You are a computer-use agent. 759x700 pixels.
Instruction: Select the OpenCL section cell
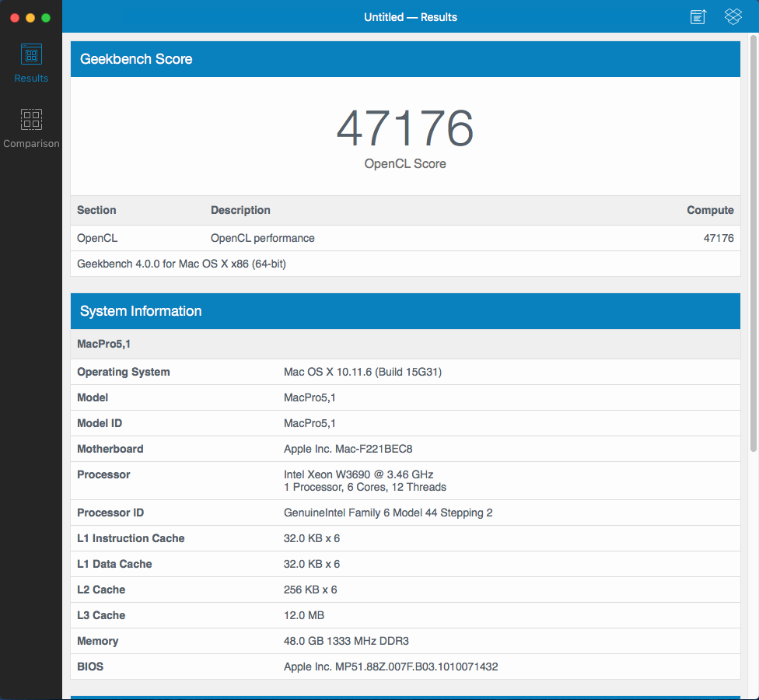[96, 238]
